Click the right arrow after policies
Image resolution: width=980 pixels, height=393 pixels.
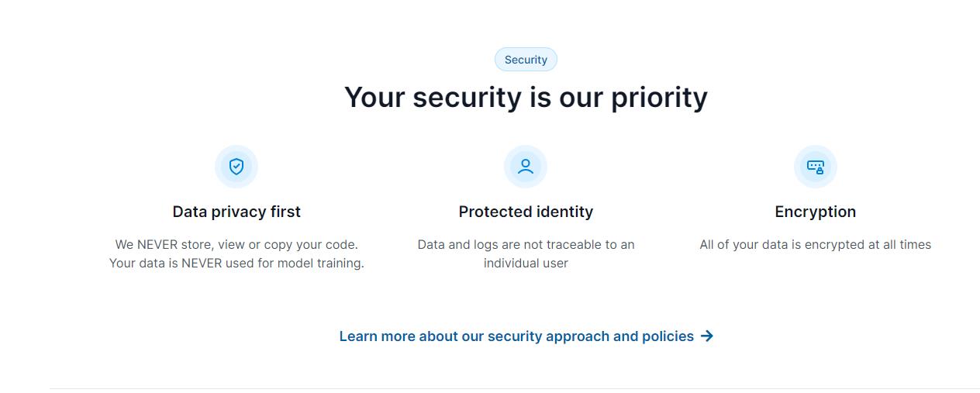coord(706,336)
